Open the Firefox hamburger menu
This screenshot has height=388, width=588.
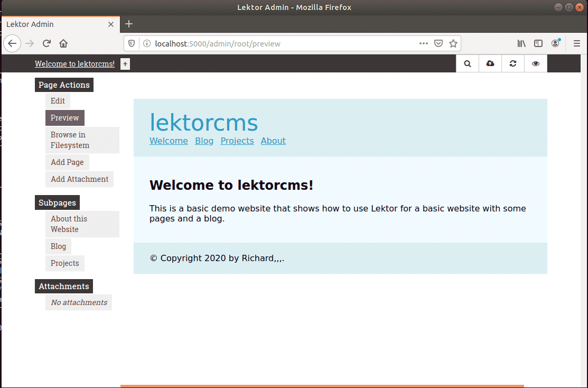[x=577, y=43]
